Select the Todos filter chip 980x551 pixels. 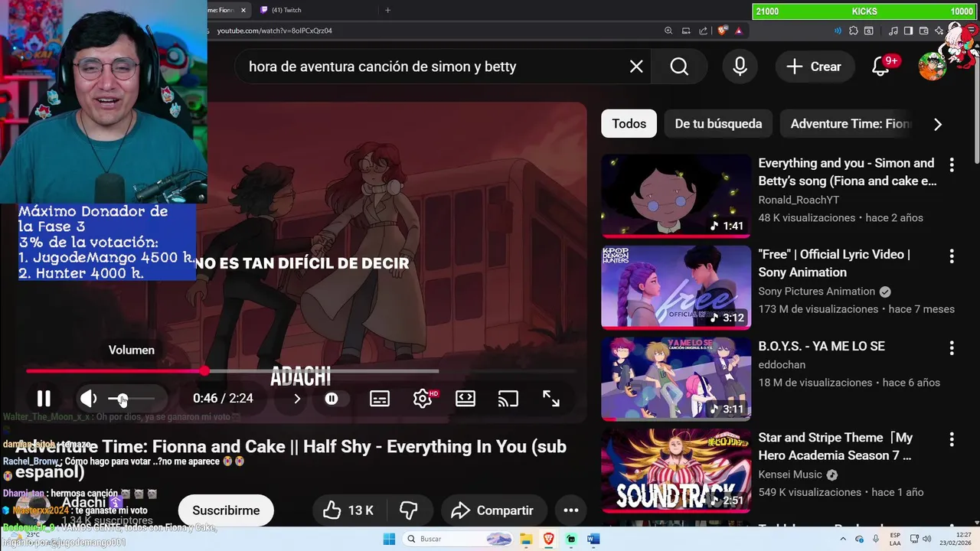click(629, 124)
